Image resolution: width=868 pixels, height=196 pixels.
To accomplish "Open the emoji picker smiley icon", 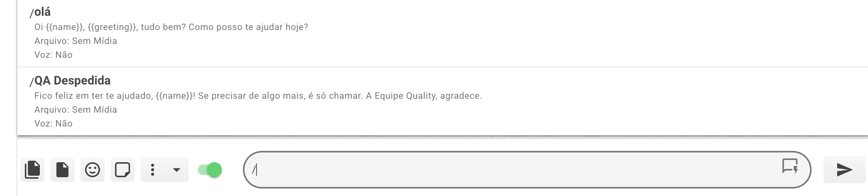I will pos(93,170).
